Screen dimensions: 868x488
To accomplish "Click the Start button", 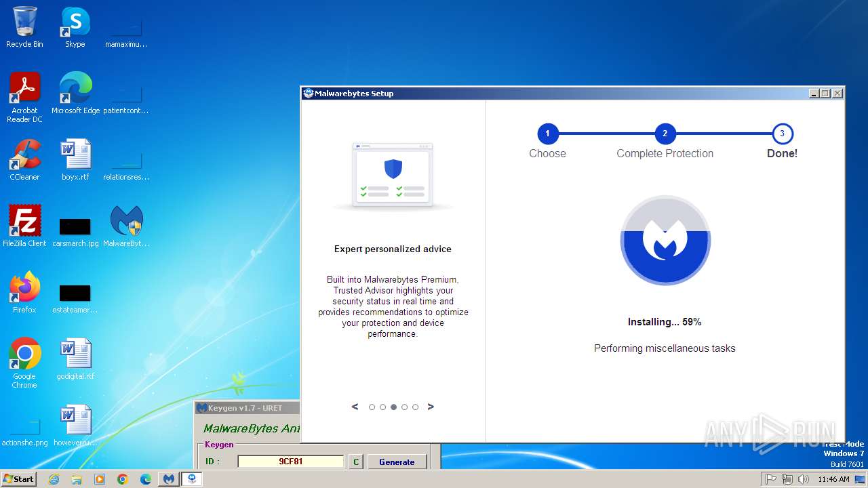I will 18,479.
